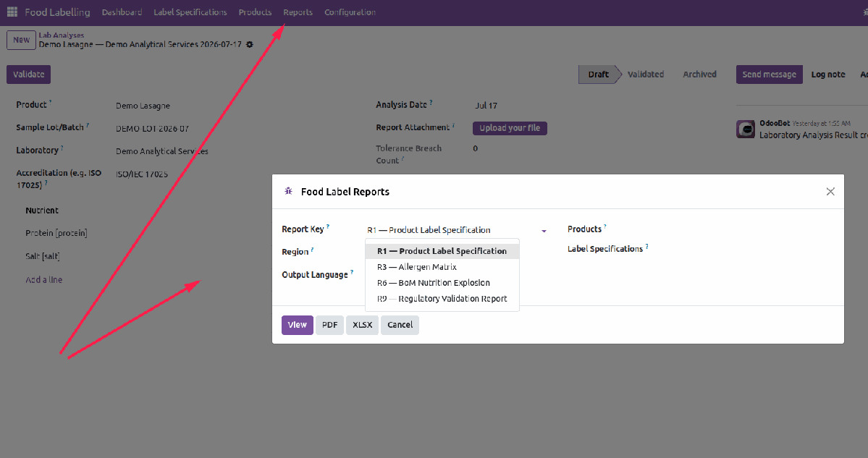Choose R1 — Product Label Specification option
Image resolution: width=868 pixels, height=458 pixels.
click(x=442, y=251)
